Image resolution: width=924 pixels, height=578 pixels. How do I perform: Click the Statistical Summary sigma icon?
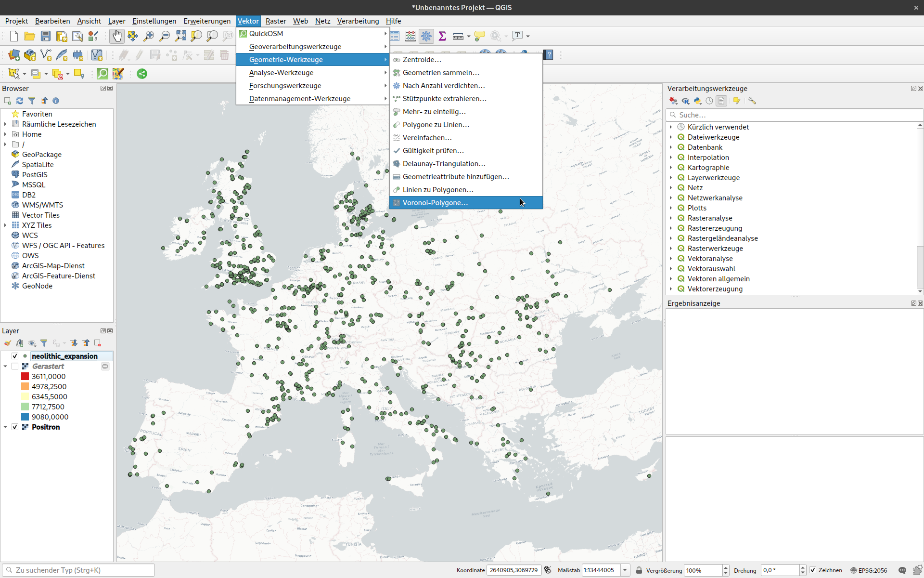click(x=442, y=36)
